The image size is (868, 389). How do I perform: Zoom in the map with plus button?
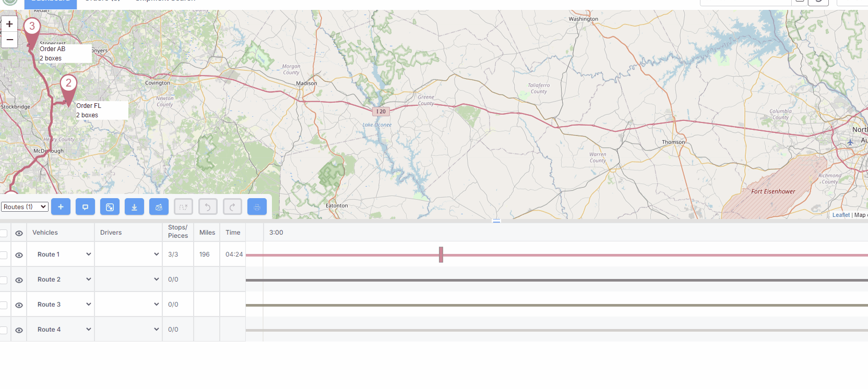pos(9,24)
